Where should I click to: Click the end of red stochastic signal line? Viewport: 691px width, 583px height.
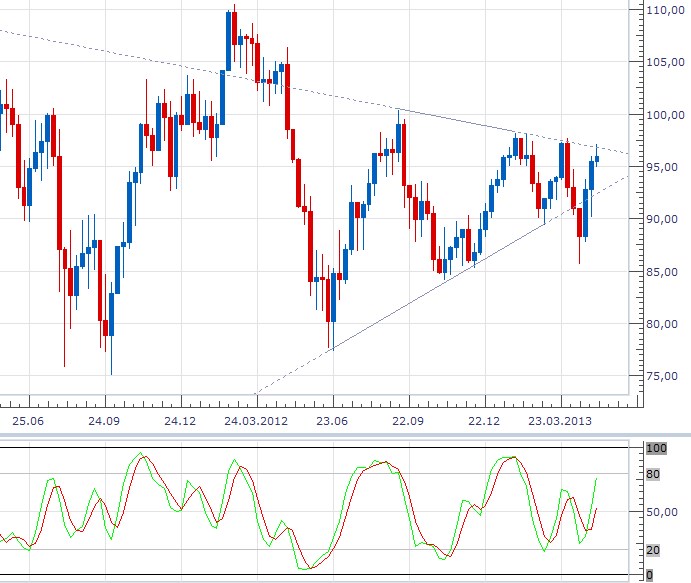click(597, 508)
